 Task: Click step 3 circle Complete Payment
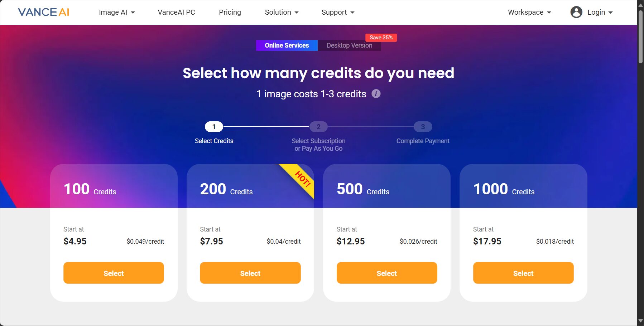[x=423, y=127]
